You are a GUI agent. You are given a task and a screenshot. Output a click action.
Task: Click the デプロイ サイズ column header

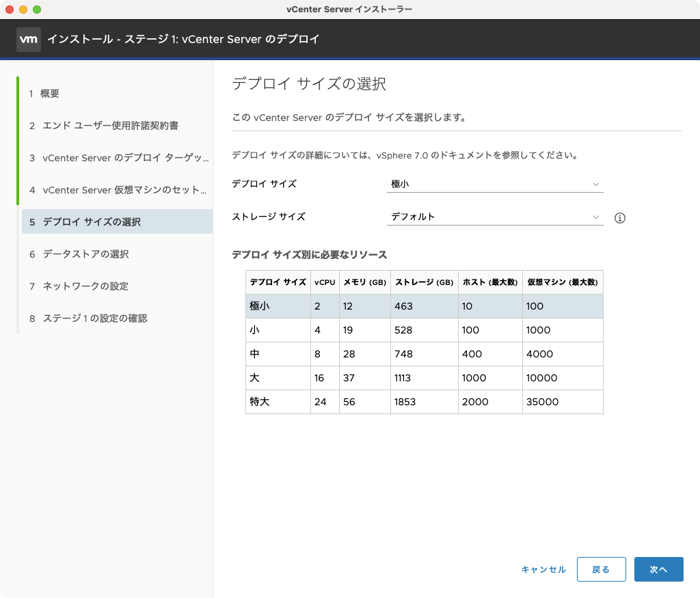click(278, 282)
